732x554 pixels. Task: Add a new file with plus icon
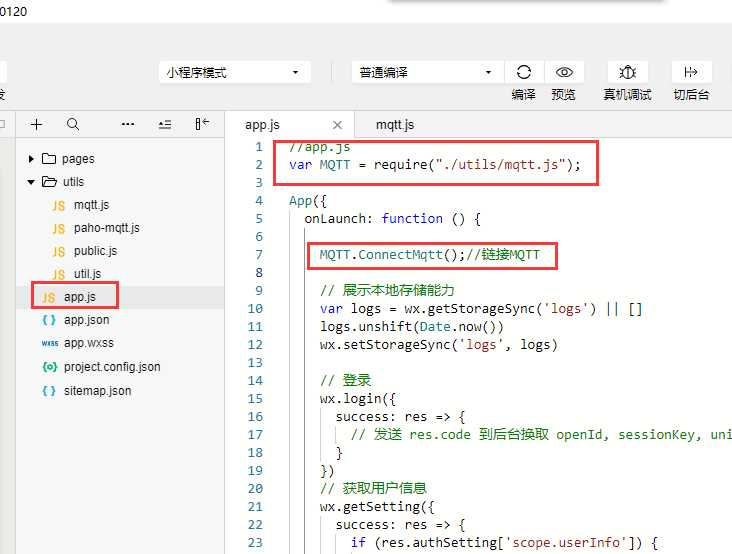(x=36, y=125)
